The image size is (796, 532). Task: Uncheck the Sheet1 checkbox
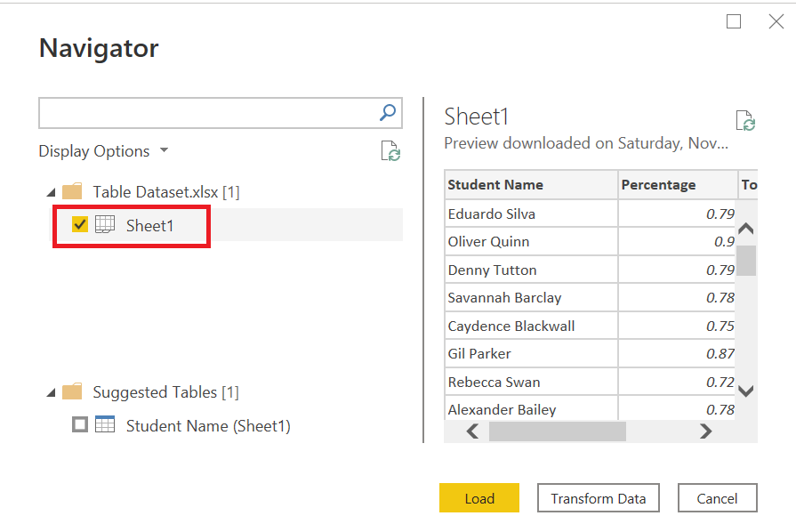tap(80, 225)
